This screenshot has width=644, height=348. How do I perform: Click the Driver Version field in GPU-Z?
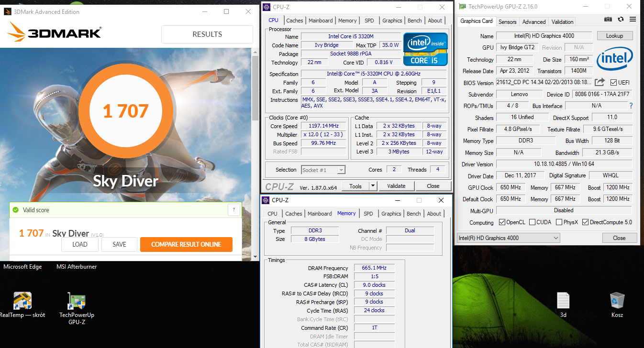564,164
